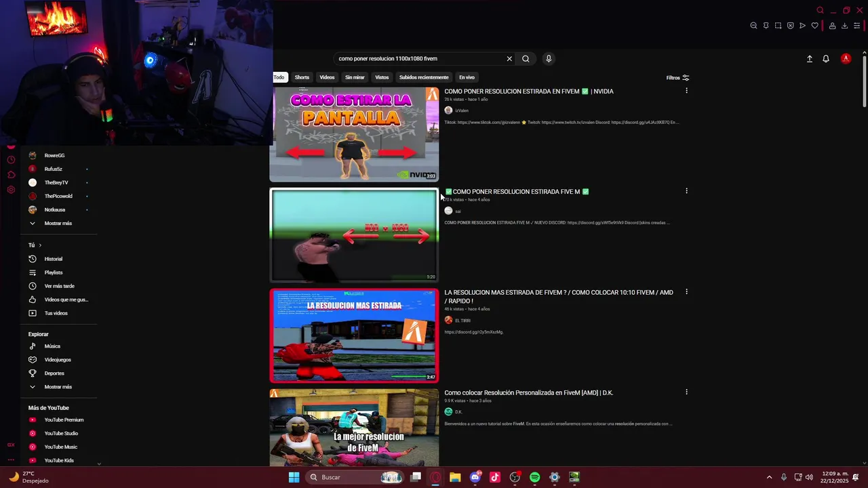Click the YouTube upload/create icon

pos(809,59)
